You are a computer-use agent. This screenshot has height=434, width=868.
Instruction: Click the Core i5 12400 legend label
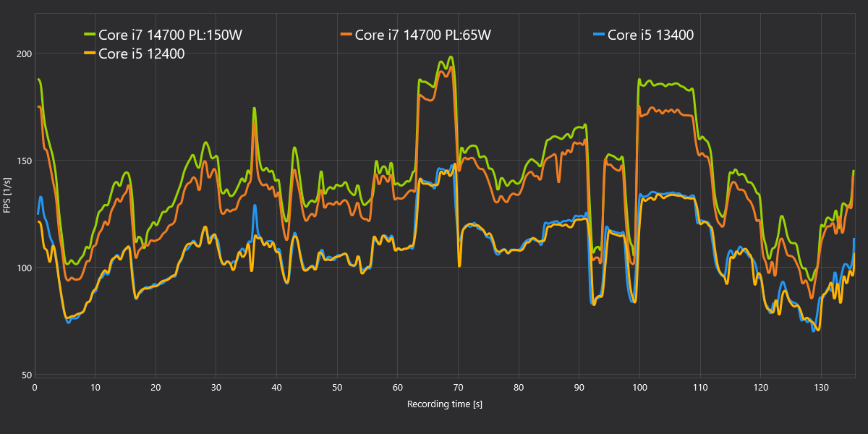pos(142,54)
